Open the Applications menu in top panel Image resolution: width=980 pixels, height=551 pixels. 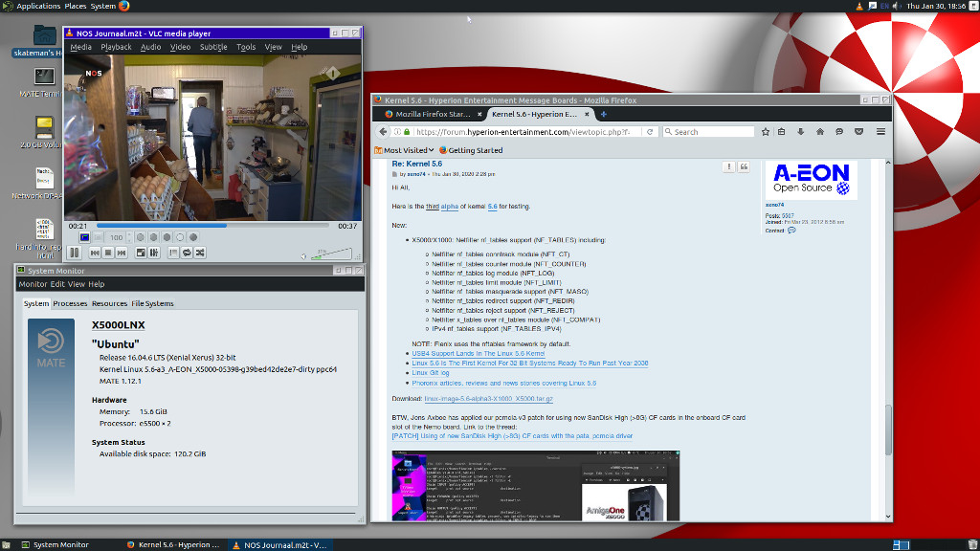38,7
